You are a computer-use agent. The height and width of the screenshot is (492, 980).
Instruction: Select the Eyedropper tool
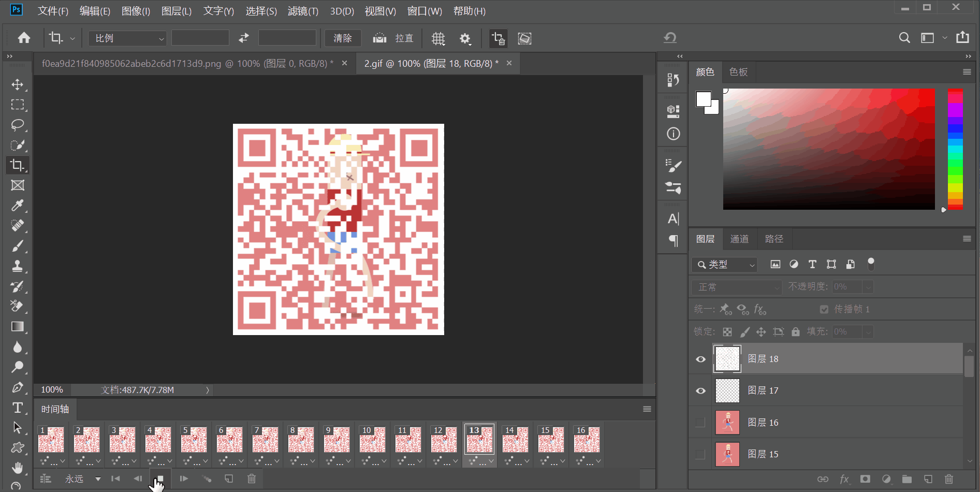pyautogui.click(x=18, y=206)
